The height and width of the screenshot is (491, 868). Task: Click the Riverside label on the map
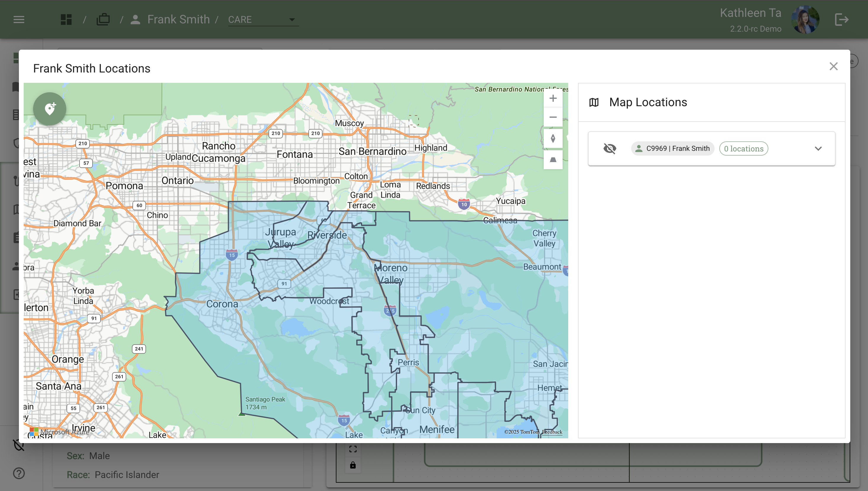pyautogui.click(x=327, y=235)
